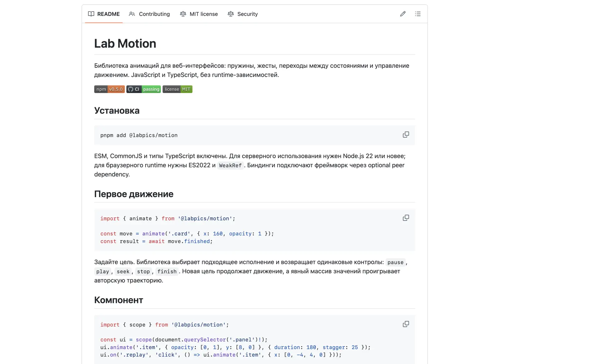Click the play inline code

tap(103, 271)
